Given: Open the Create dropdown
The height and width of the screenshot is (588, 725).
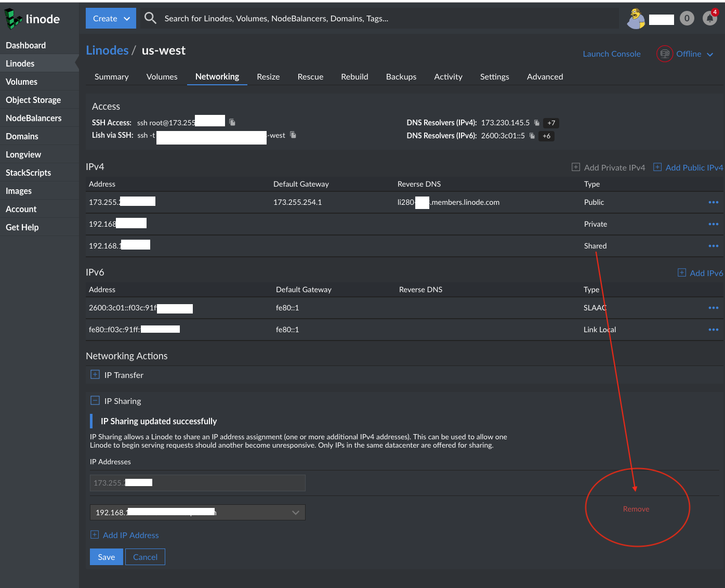Looking at the screenshot, I should pos(111,18).
